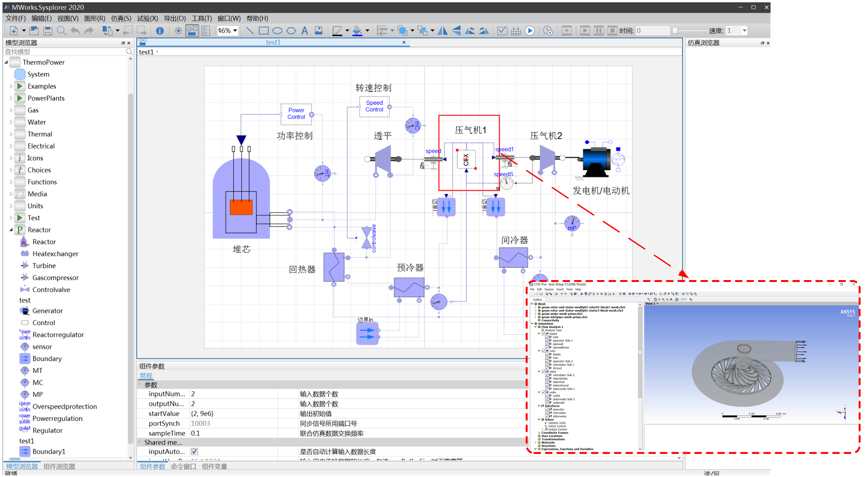The width and height of the screenshot is (868, 477).
Task: Open the zoom percentage 46% dropdown
Action: pos(235,31)
